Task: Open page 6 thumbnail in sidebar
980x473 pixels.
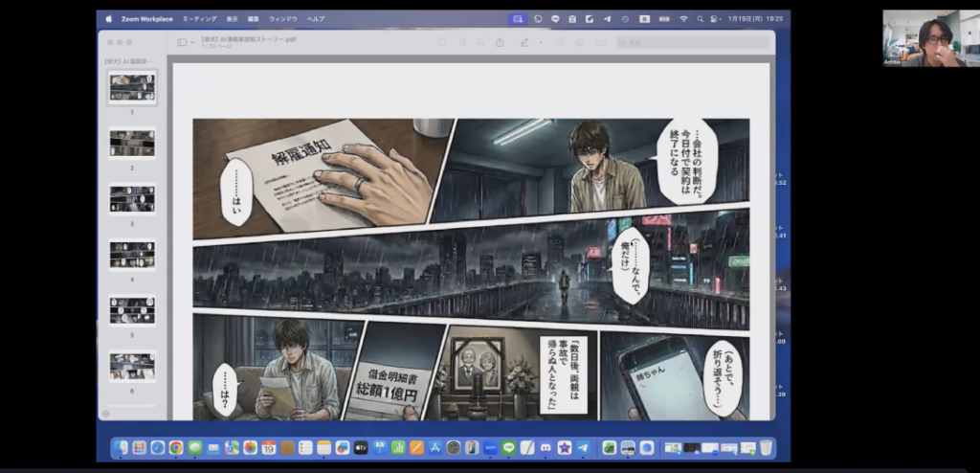Action: pyautogui.click(x=132, y=366)
